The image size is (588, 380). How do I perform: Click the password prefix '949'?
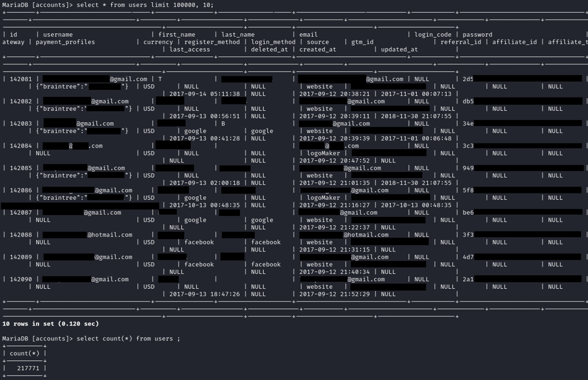pos(468,168)
